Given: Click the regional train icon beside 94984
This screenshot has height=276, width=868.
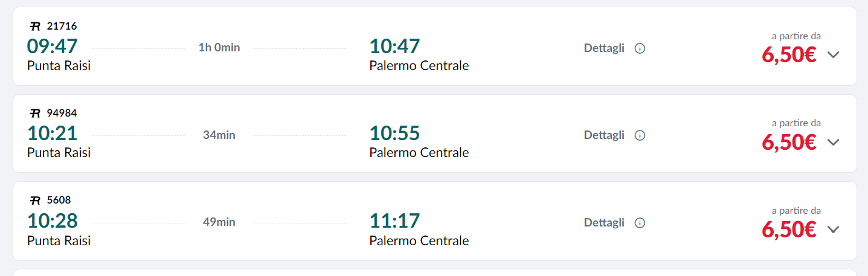Looking at the screenshot, I should pos(35,114).
